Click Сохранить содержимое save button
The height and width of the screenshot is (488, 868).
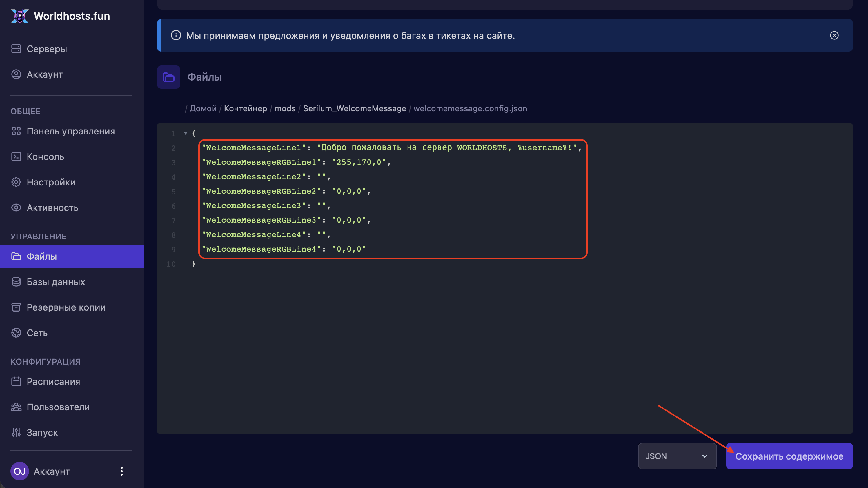(789, 456)
